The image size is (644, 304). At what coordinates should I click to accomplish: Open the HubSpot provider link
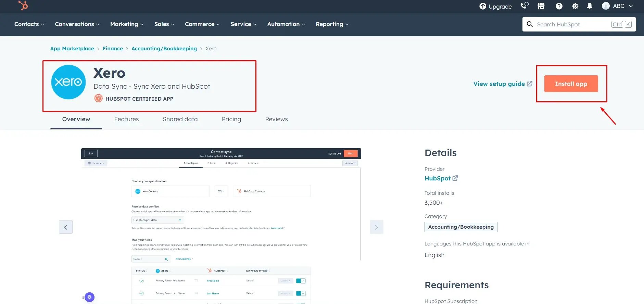(438, 178)
